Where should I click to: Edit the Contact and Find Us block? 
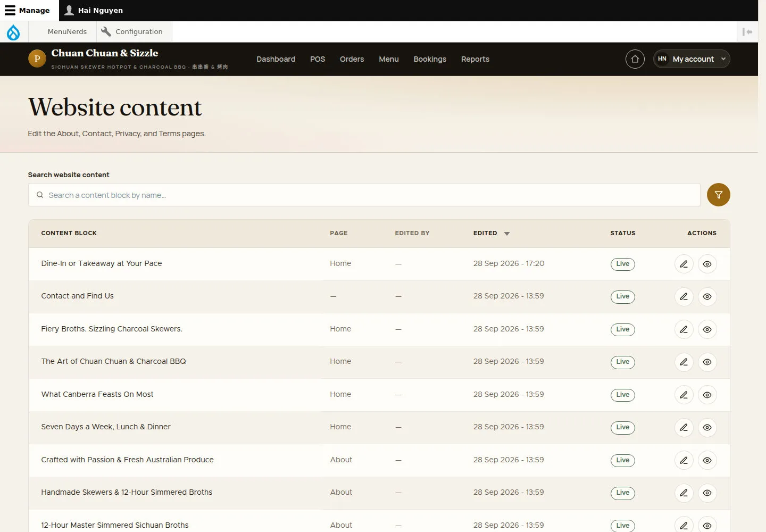684,296
